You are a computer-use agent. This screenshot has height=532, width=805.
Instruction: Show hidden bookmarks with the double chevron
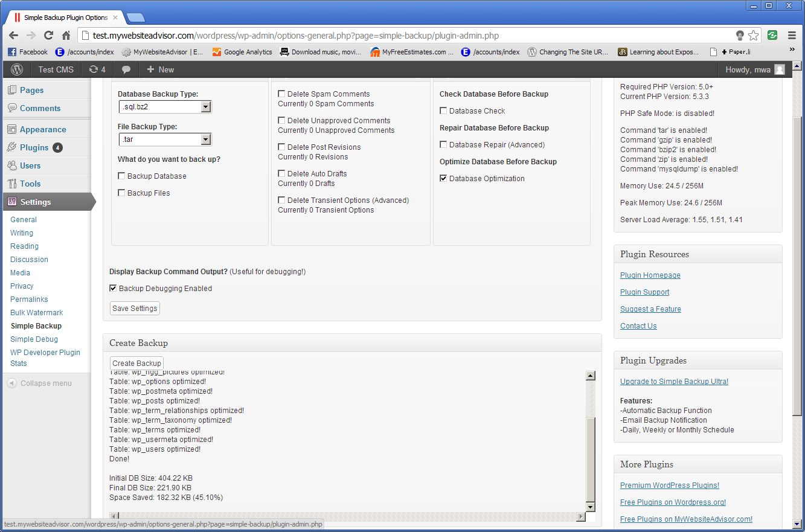tap(792, 49)
